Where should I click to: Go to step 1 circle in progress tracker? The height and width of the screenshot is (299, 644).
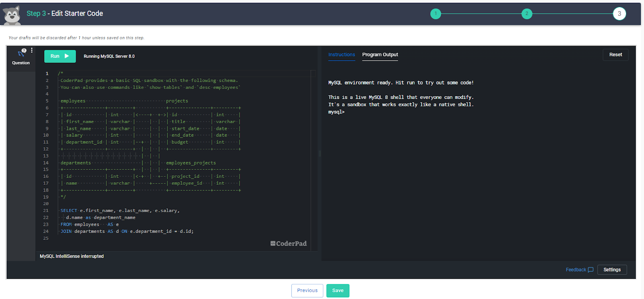(x=436, y=14)
